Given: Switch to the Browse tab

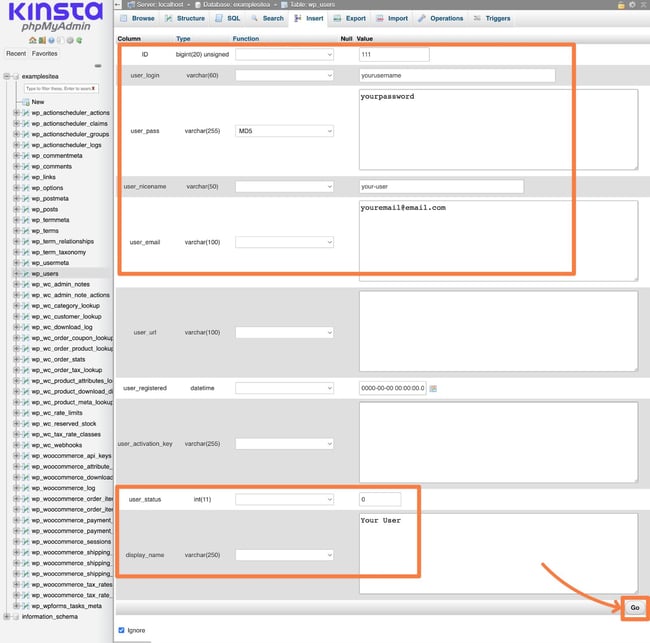Looking at the screenshot, I should coord(138,18).
